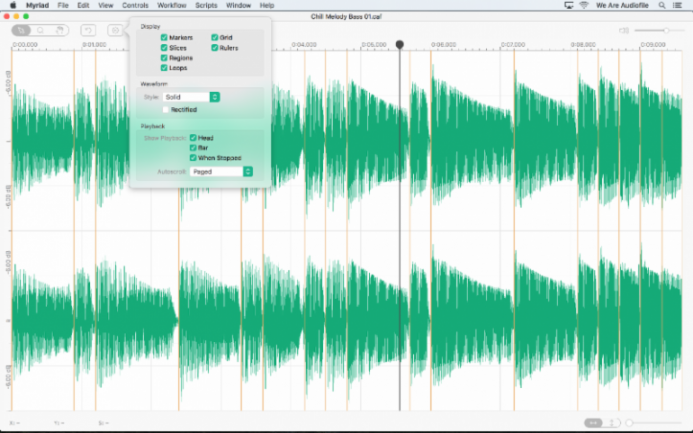Click the playhead marker on the ruler

click(x=400, y=45)
